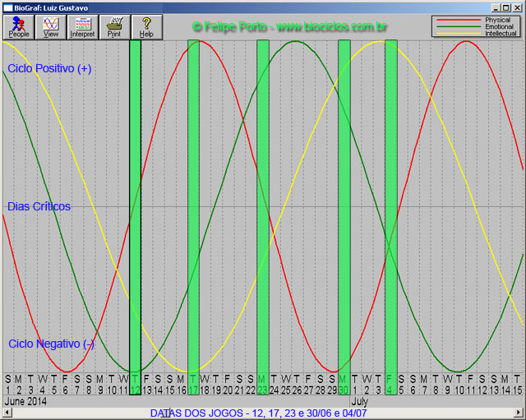The height and width of the screenshot is (420, 526).
Task: Maximize the BioGraf window
Action: pos(506,7)
